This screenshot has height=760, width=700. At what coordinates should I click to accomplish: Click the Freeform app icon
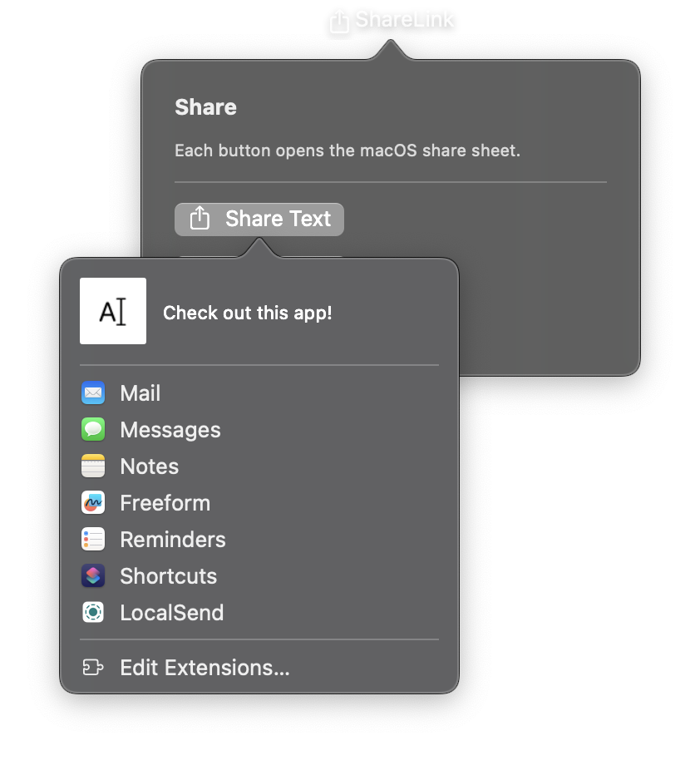point(93,502)
